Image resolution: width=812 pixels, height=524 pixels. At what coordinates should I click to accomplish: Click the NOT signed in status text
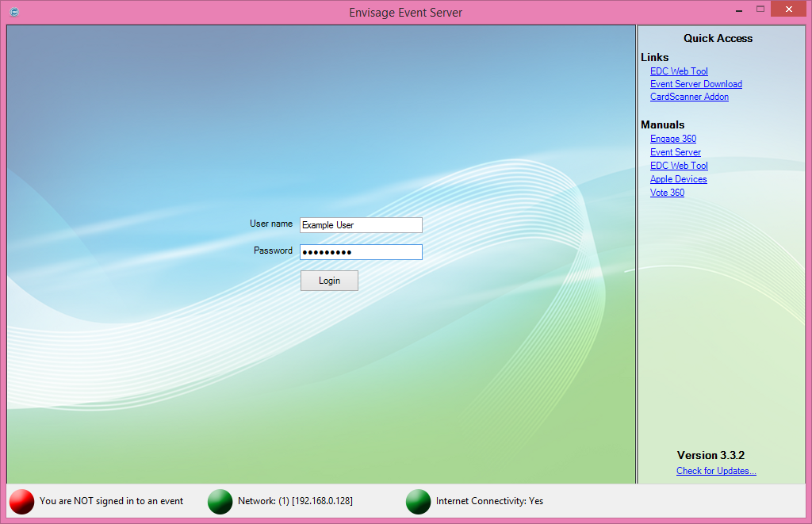point(111,501)
